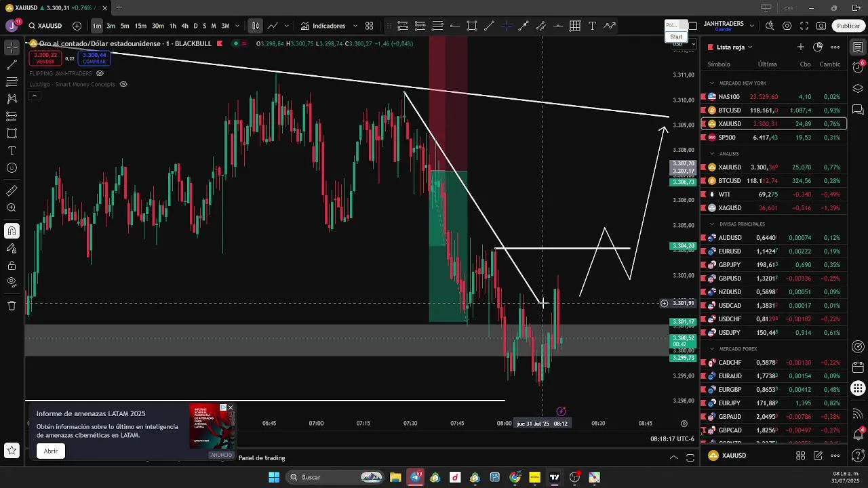Select USDJPY row in watchlist
868x488 pixels.
773,332
